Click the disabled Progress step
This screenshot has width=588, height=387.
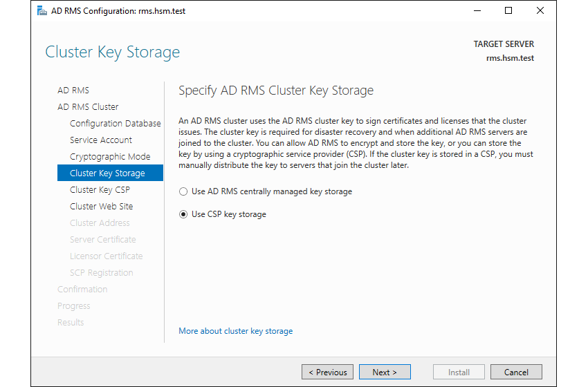pyautogui.click(x=73, y=305)
